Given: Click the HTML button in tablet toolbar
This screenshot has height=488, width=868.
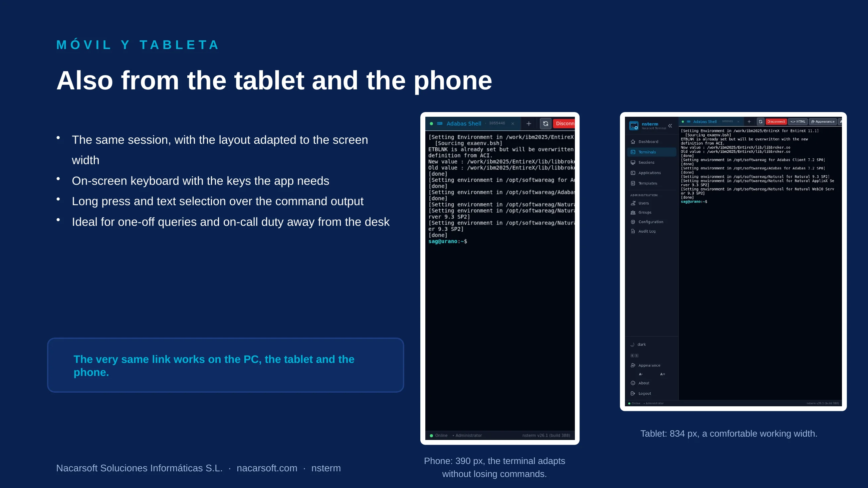Looking at the screenshot, I should coord(798,121).
